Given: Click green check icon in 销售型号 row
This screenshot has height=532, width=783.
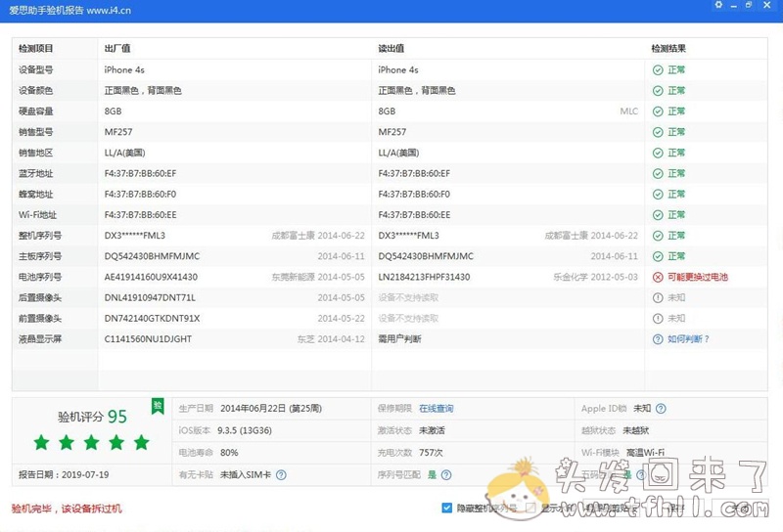Looking at the screenshot, I should pos(658,132).
